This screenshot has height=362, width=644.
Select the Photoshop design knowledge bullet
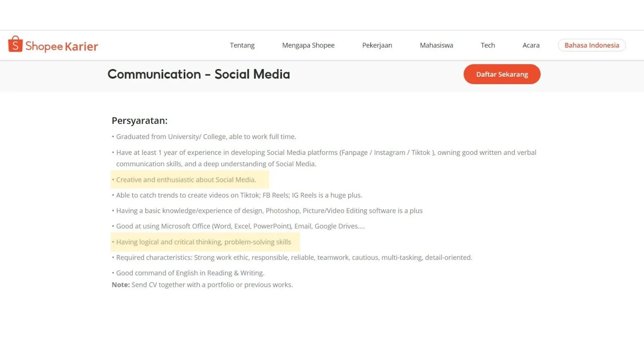(x=267, y=210)
